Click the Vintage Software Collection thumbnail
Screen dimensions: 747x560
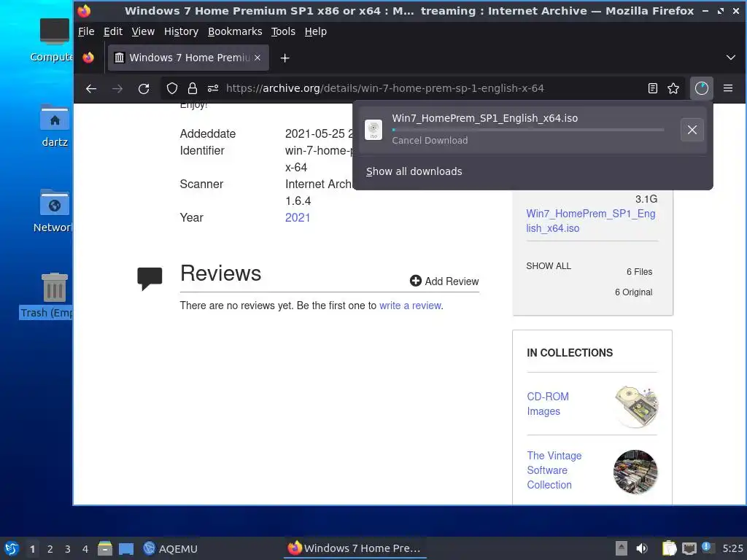click(635, 472)
